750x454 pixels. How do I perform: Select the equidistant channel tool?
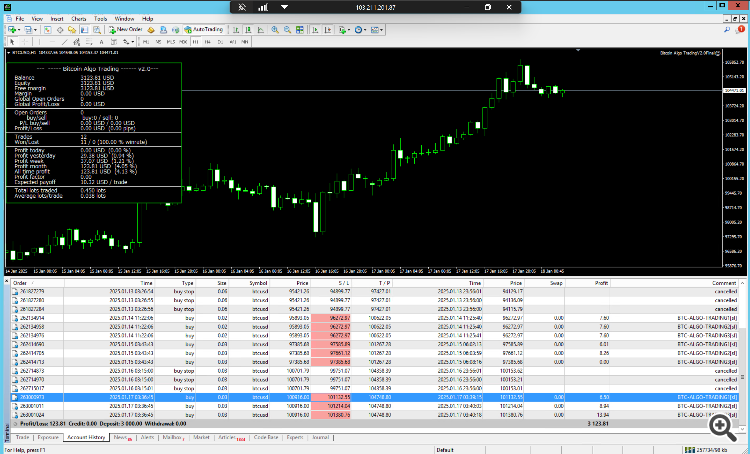[77, 42]
